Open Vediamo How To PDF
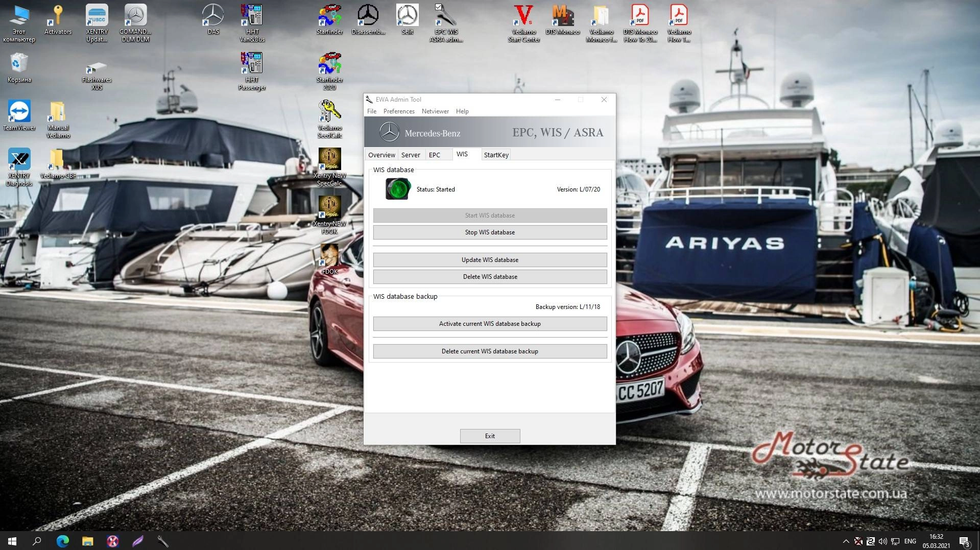Viewport: 980px width, 550px height. point(679,23)
